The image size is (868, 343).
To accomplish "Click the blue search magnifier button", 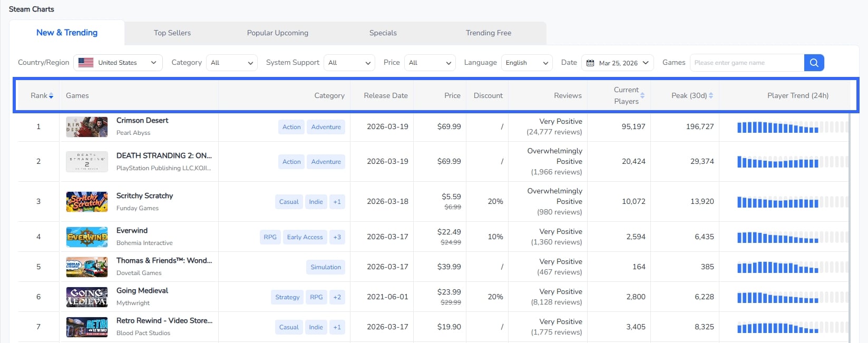I will point(814,63).
